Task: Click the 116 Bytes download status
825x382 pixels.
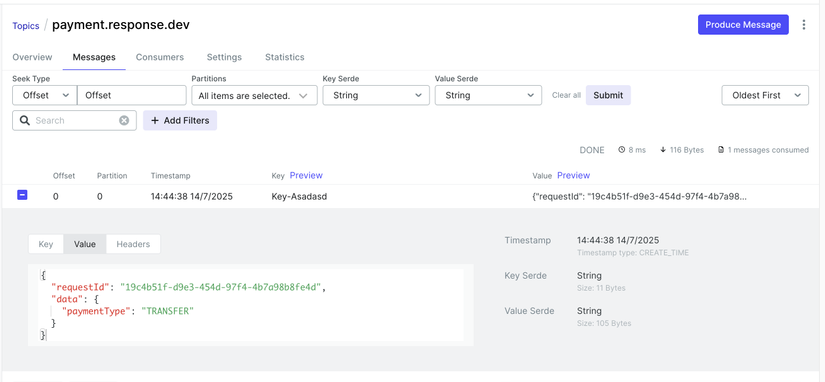Action: point(681,150)
